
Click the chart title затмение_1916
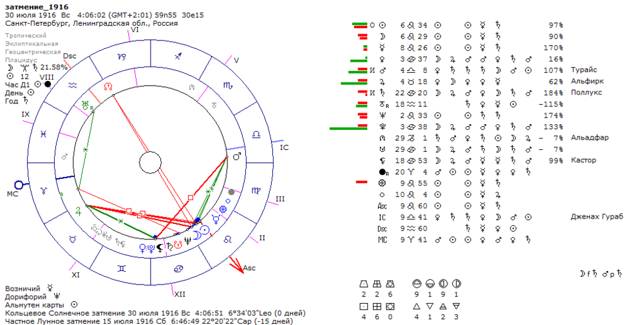37,7
